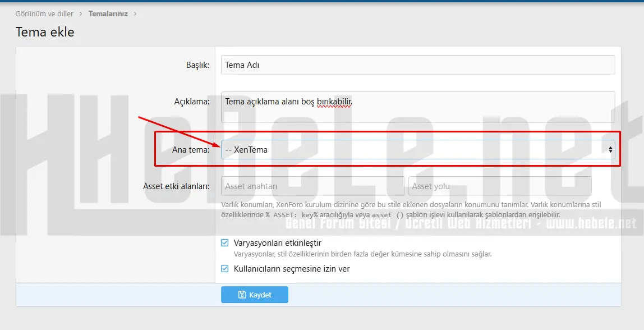Screen dimensions: 644x330
Task: Click the Tema ekle page heading
Action: pos(45,32)
